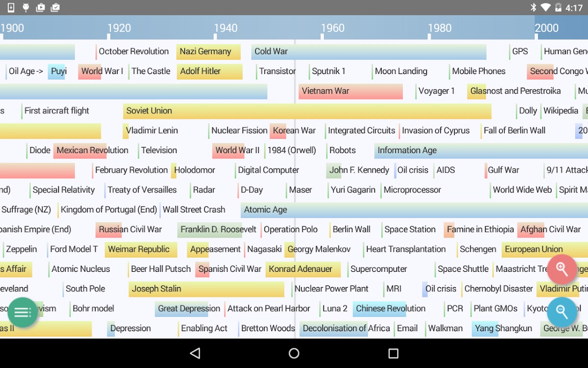Image resolution: width=588 pixels, height=368 pixels.
Task: Tap the Wall Street Crash event
Action: click(194, 210)
